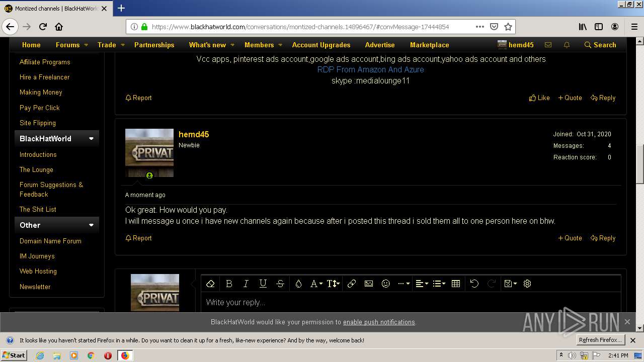This screenshot has width=644, height=362.
Task: Open Account Upgrades page
Action: pyautogui.click(x=321, y=45)
